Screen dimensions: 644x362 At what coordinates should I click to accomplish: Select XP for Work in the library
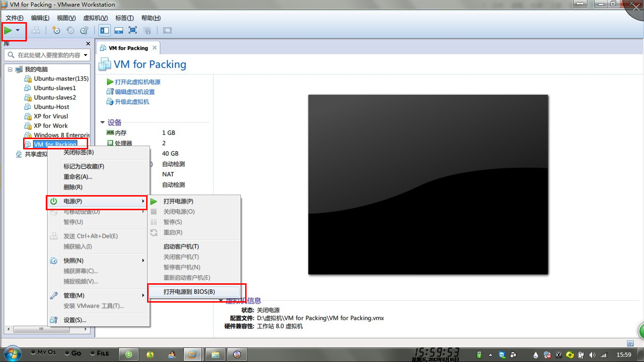(50, 126)
